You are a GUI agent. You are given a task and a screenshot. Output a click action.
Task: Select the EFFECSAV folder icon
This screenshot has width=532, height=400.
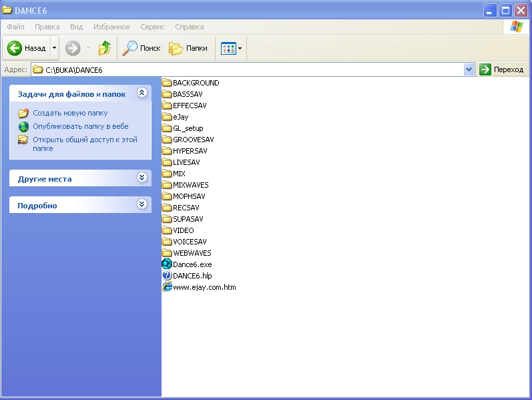(167, 106)
